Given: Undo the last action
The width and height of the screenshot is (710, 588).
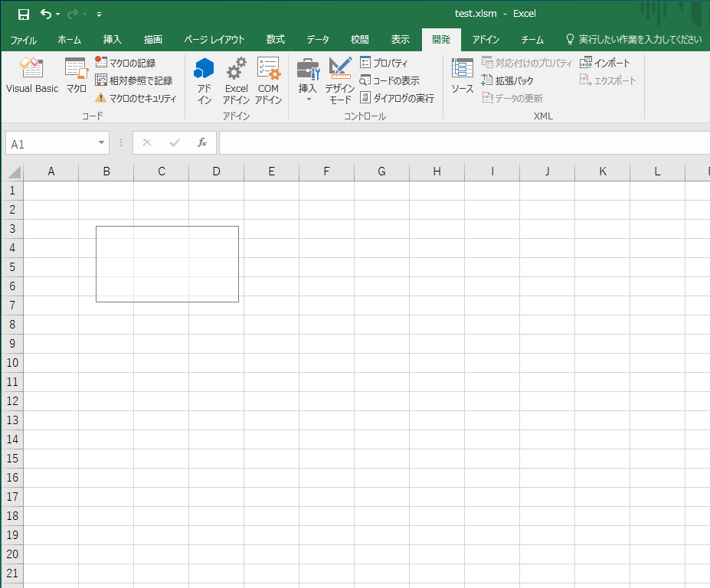Looking at the screenshot, I should coord(45,14).
